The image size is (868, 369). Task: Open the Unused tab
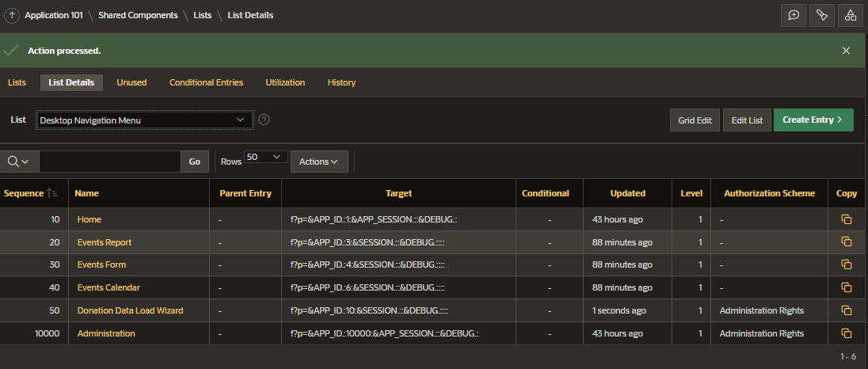pyautogui.click(x=131, y=82)
